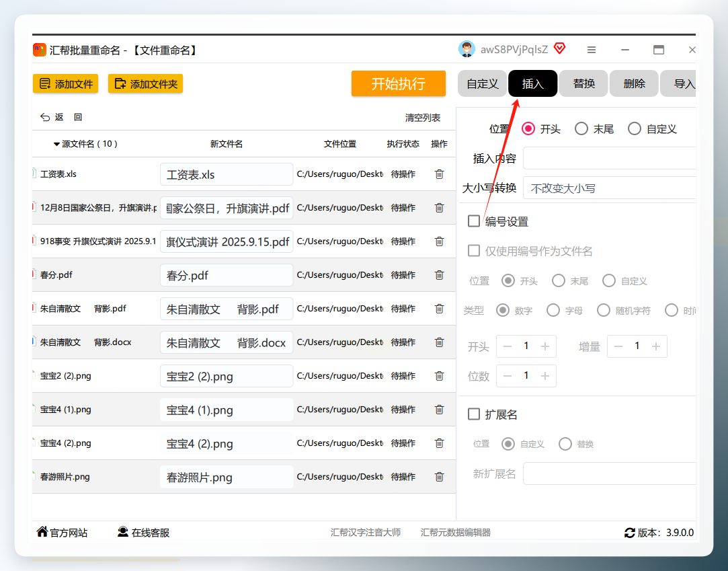Screen dimensions: 728x571
Task: Sort by 源文件名 column arrow
Action: click(56, 144)
